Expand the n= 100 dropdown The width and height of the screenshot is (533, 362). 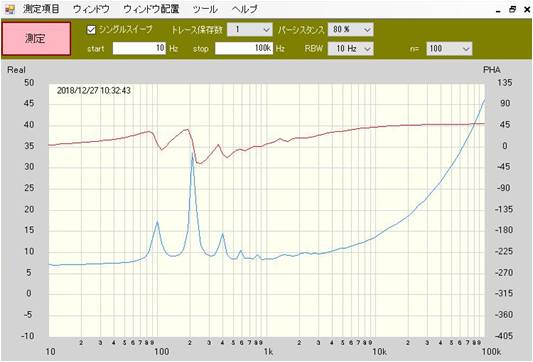pos(449,49)
